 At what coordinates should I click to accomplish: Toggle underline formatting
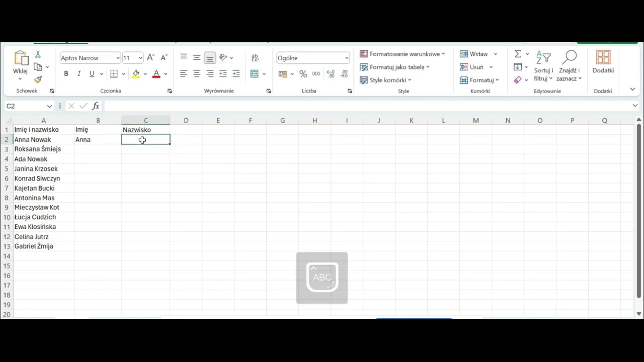tap(92, 74)
